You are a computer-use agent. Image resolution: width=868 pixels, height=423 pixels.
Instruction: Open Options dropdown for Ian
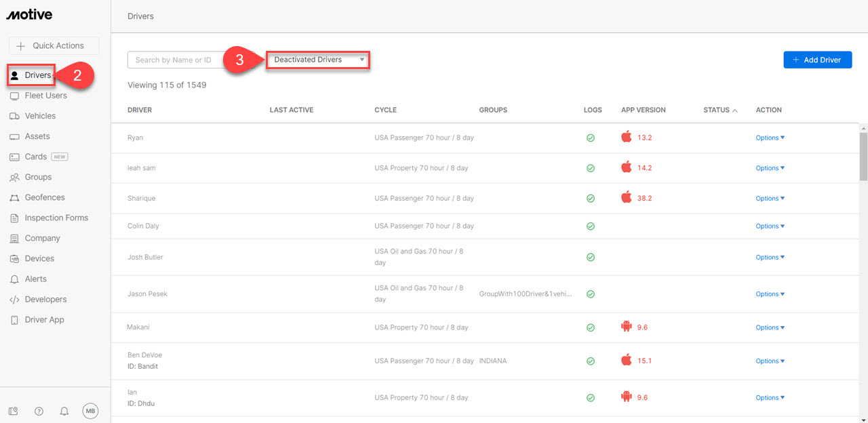[770, 398]
